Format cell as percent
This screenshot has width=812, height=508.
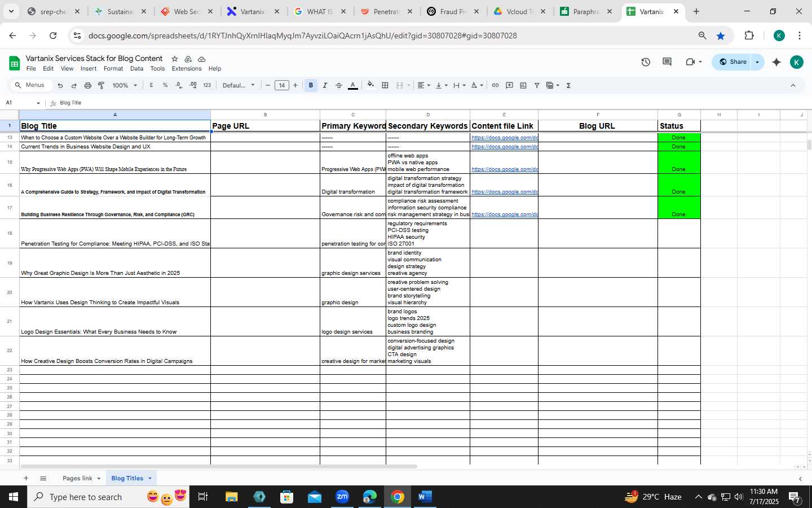(x=165, y=85)
